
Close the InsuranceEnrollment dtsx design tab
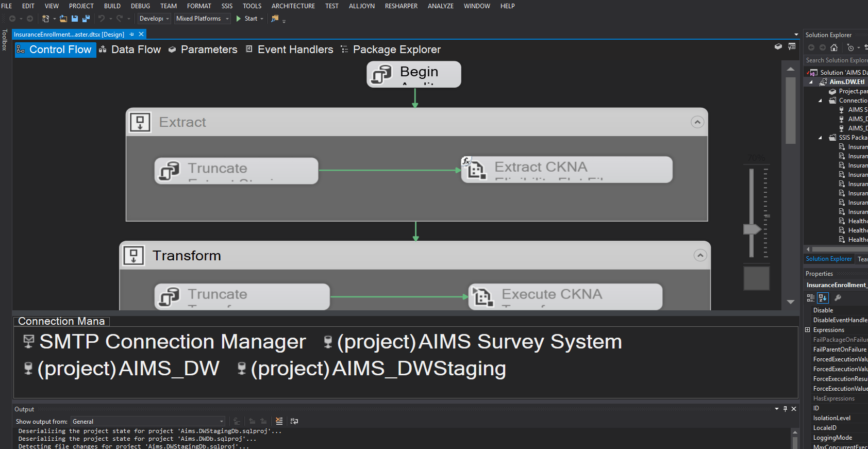point(141,34)
